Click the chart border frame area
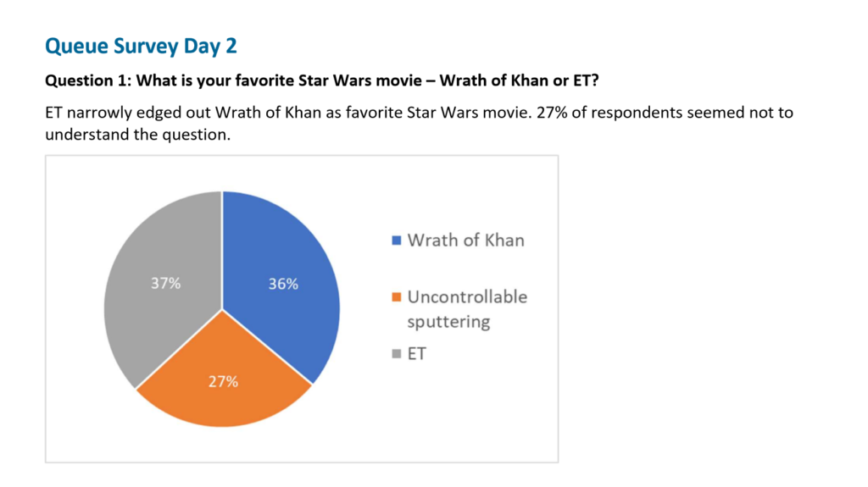 point(302,156)
